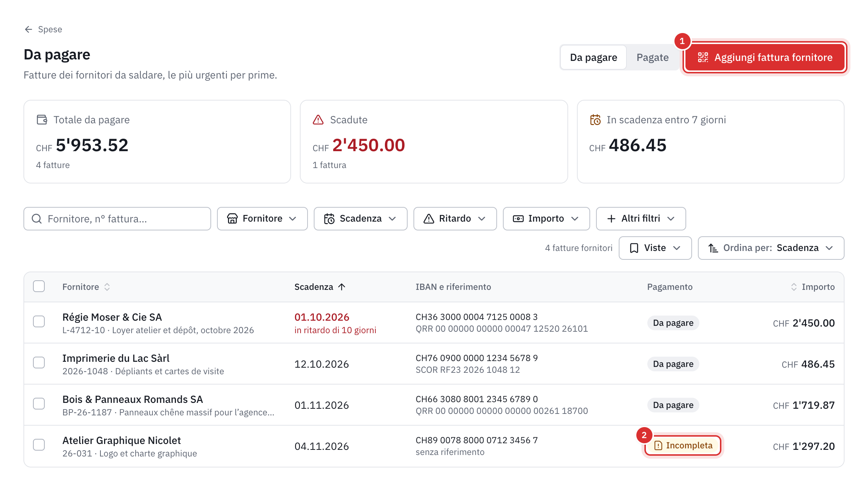The height and width of the screenshot is (477, 868).
Task: Click the wallet icon in Totale da pagare card
Action: pos(42,120)
